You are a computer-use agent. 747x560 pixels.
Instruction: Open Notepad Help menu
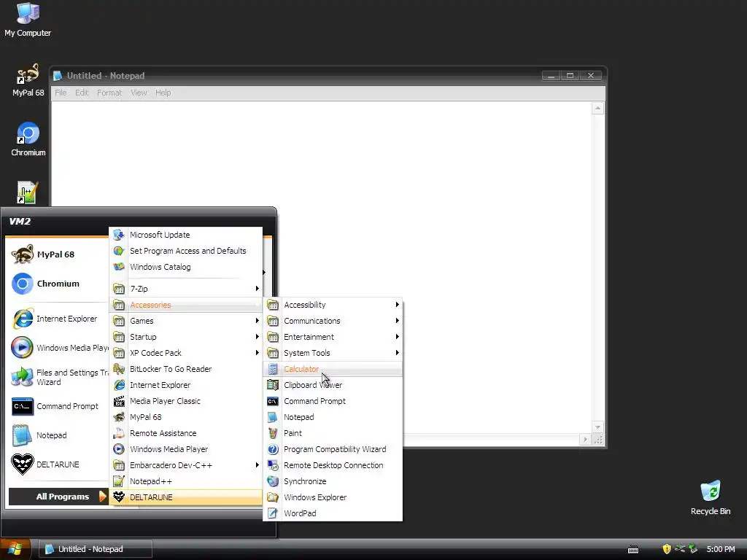[x=163, y=93]
